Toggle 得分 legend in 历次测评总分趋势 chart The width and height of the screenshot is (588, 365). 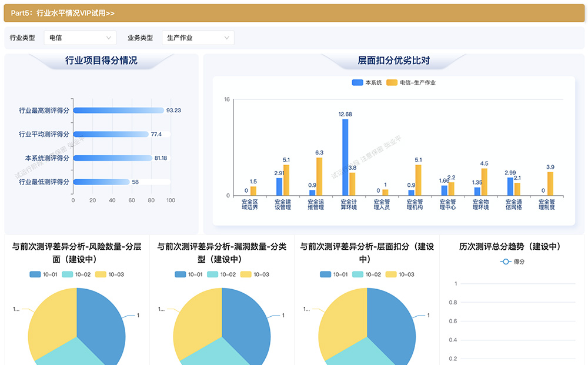512,262
